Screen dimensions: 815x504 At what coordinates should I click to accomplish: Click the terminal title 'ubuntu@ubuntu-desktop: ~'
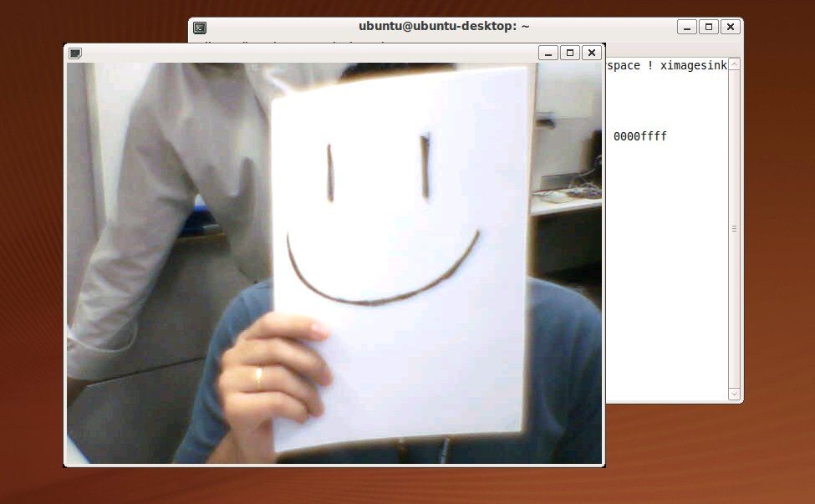pos(444,27)
